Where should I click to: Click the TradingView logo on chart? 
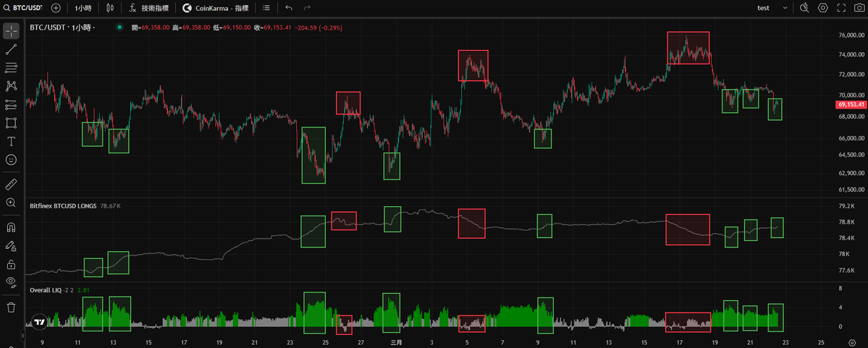coord(39,321)
